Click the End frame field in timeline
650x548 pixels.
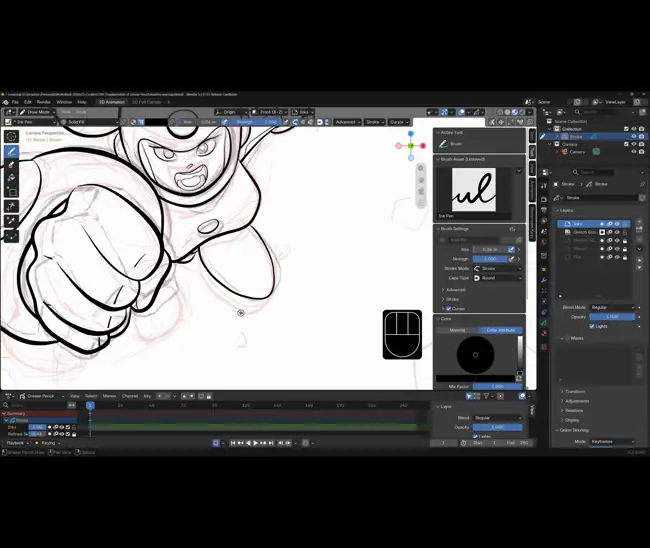coord(517,443)
